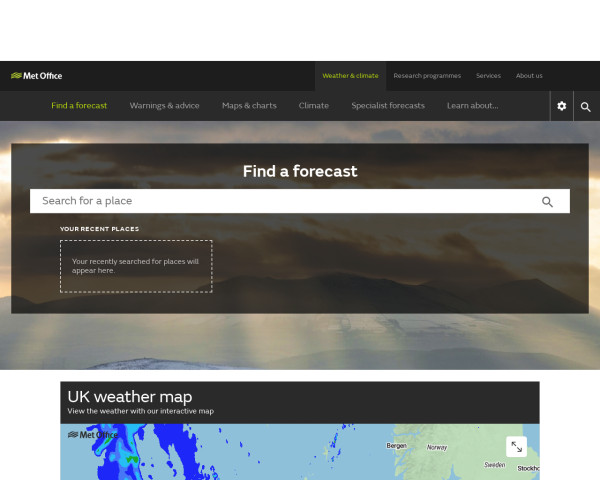This screenshot has height=480, width=600.
Task: Open the Learn about... menu
Action: coord(473,106)
